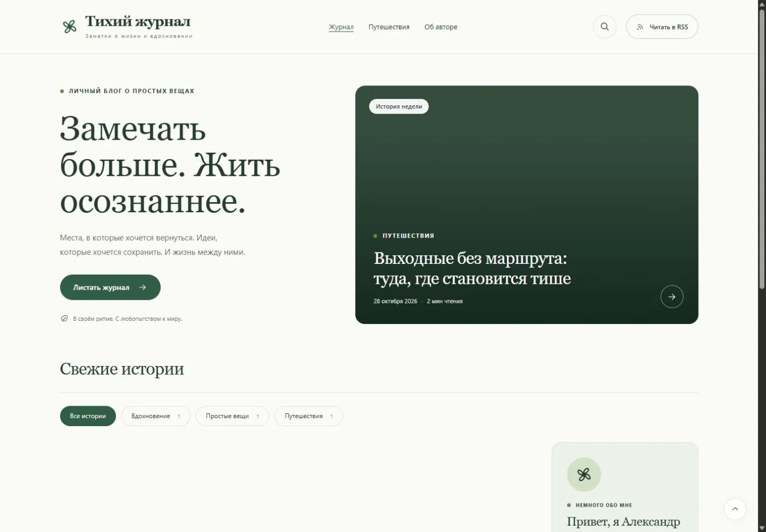Image resolution: width=766 pixels, height=532 pixels.
Task: Click the flower avatar in about card
Action: [x=584, y=475]
